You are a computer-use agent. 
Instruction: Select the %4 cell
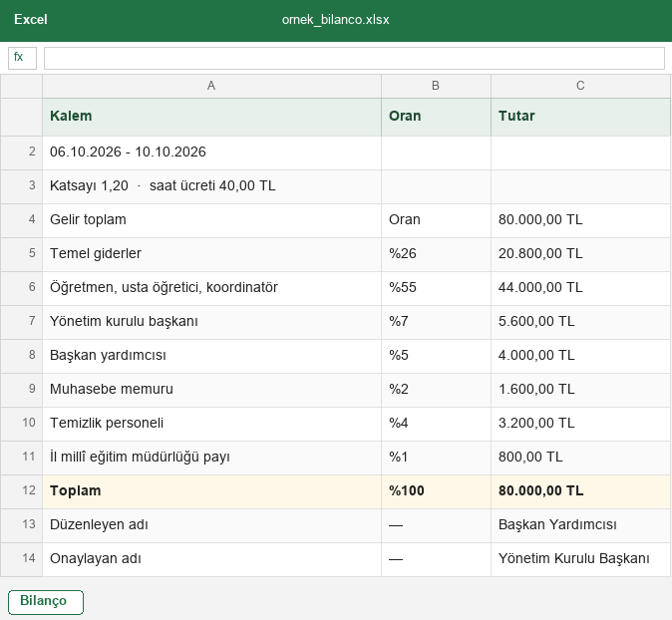click(436, 424)
